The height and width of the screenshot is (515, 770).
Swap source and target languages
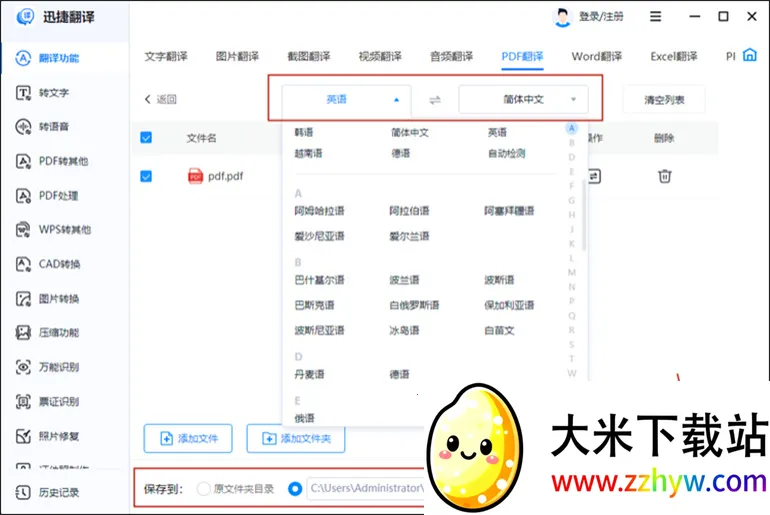[435, 100]
